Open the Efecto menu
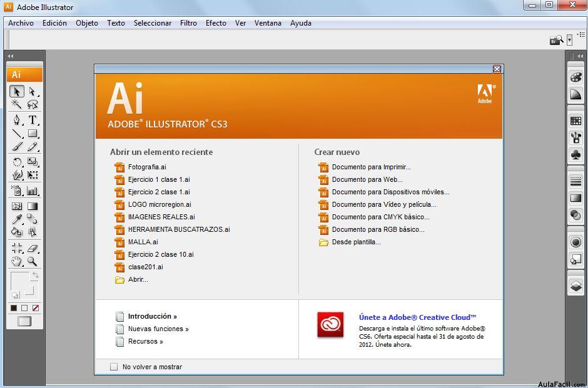Screen dimensions: 588x388 pos(216,23)
